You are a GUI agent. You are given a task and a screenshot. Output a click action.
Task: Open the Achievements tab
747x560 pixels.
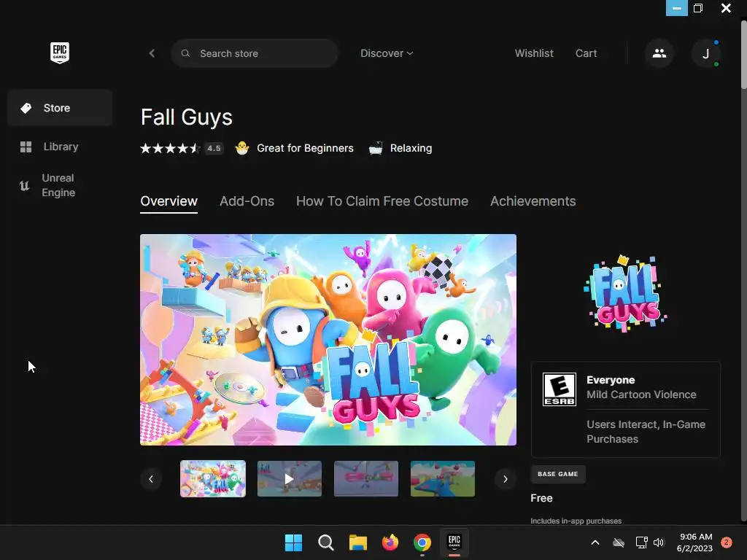pos(533,201)
